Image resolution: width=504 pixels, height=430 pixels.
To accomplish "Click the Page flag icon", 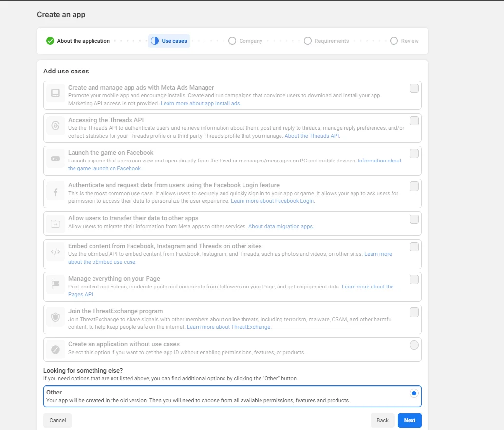I will [x=56, y=284].
